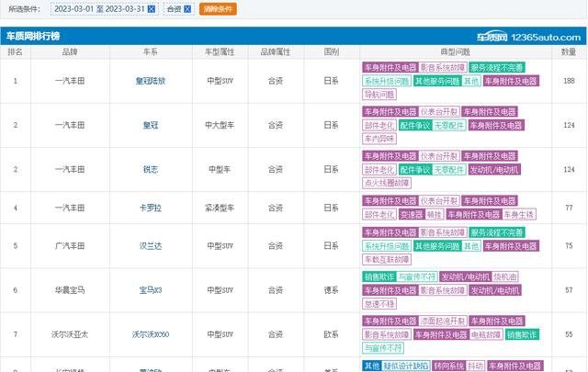This screenshot has height=372, width=588.
Task: Open the 宝马X3 car series link
Action: [x=151, y=290]
